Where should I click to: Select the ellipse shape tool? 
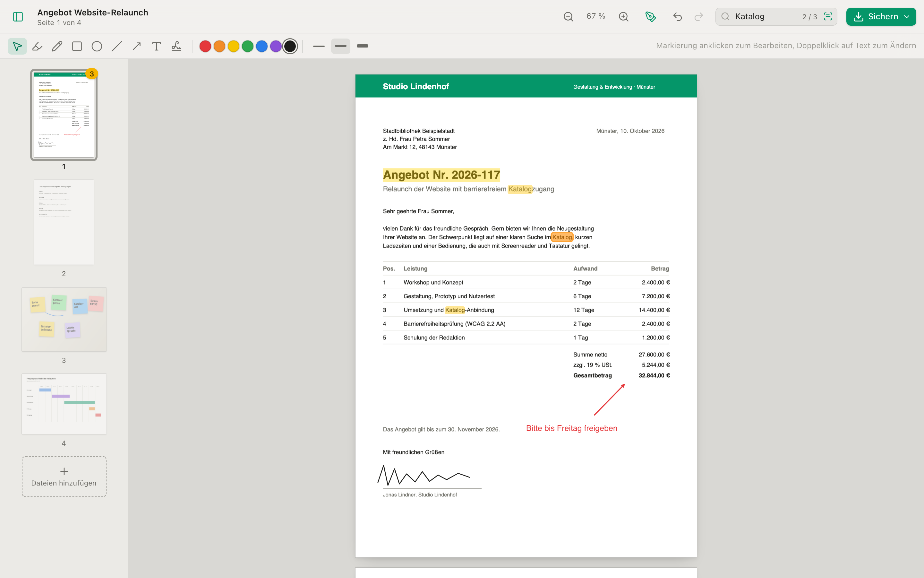point(97,46)
